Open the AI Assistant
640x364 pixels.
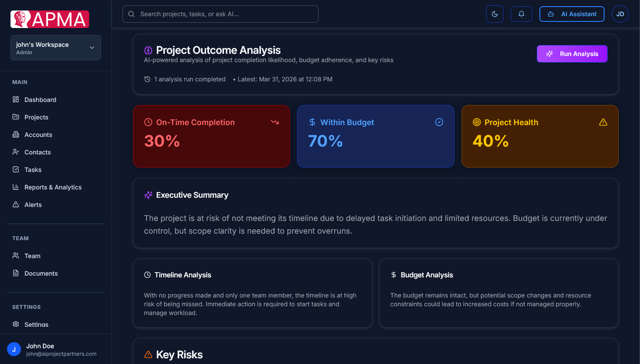pyautogui.click(x=572, y=14)
